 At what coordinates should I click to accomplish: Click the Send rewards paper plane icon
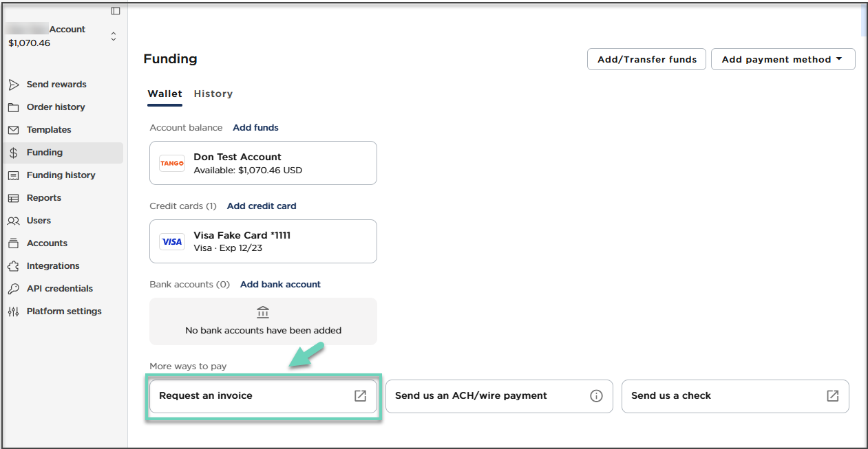[13, 85]
